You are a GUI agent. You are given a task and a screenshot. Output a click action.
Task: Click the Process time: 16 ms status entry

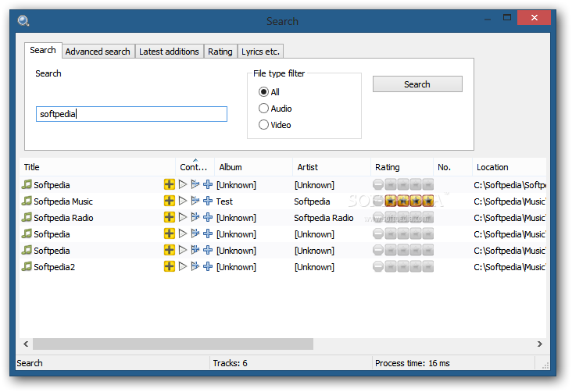tap(413, 363)
